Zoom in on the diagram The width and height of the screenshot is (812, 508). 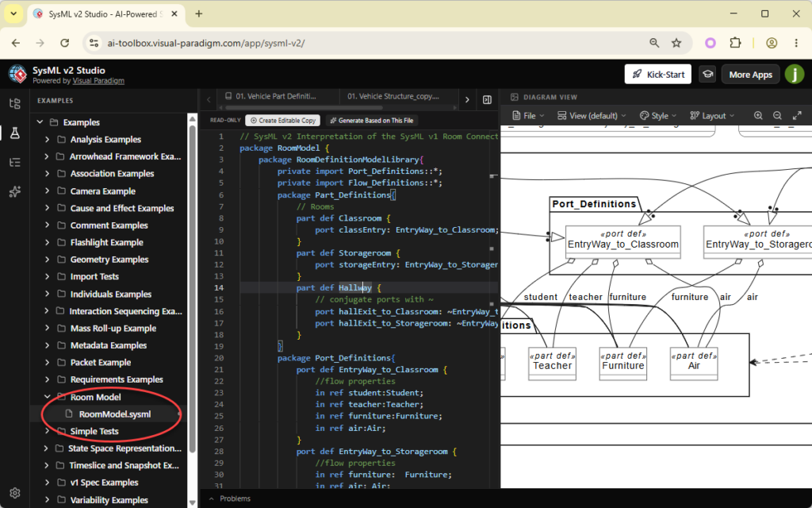tap(758, 116)
